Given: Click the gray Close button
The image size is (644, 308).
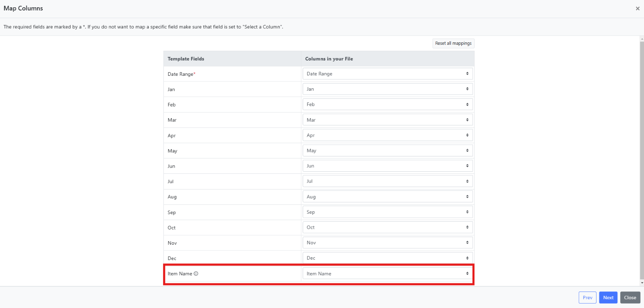Looking at the screenshot, I should 630,298.
